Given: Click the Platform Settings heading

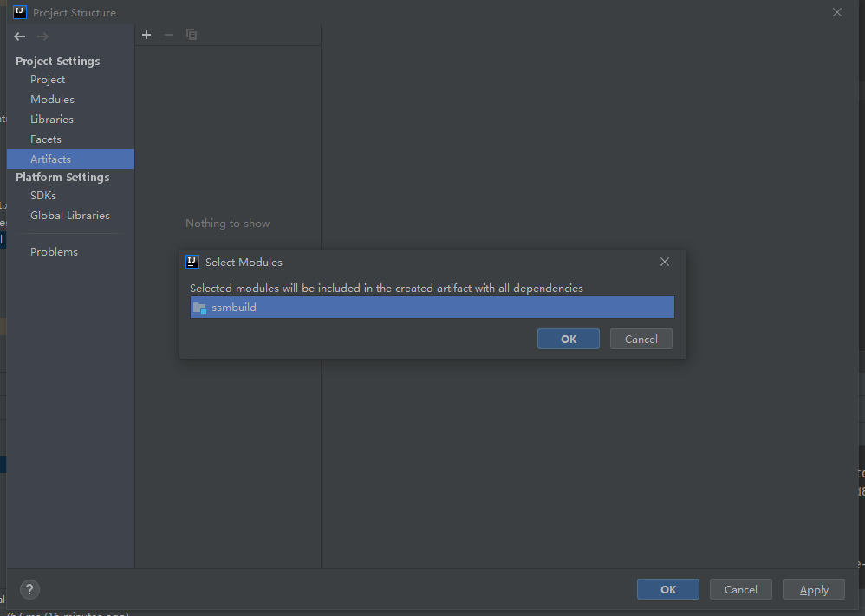Looking at the screenshot, I should [x=62, y=177].
